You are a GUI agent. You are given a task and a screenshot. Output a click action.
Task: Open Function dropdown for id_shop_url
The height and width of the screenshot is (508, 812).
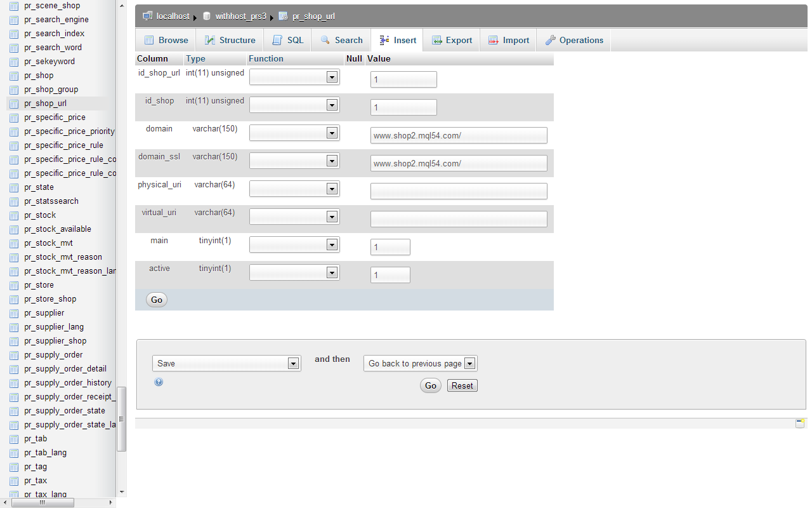tap(294, 77)
